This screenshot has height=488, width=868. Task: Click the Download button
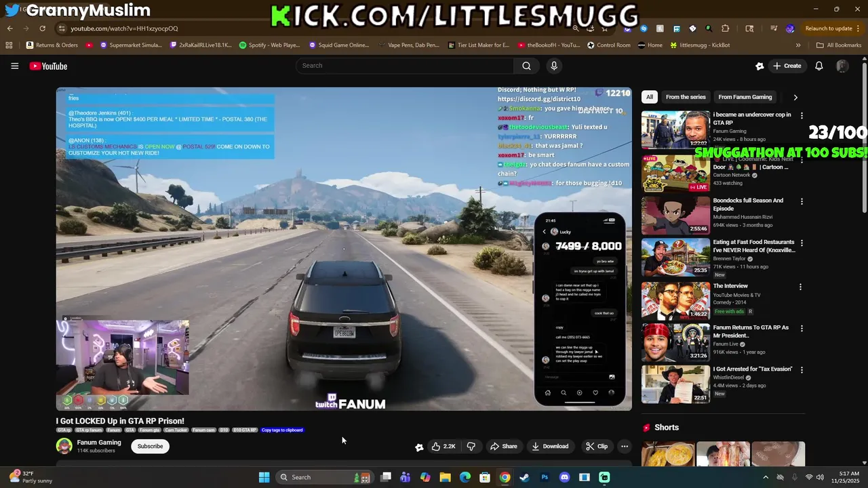click(550, 446)
